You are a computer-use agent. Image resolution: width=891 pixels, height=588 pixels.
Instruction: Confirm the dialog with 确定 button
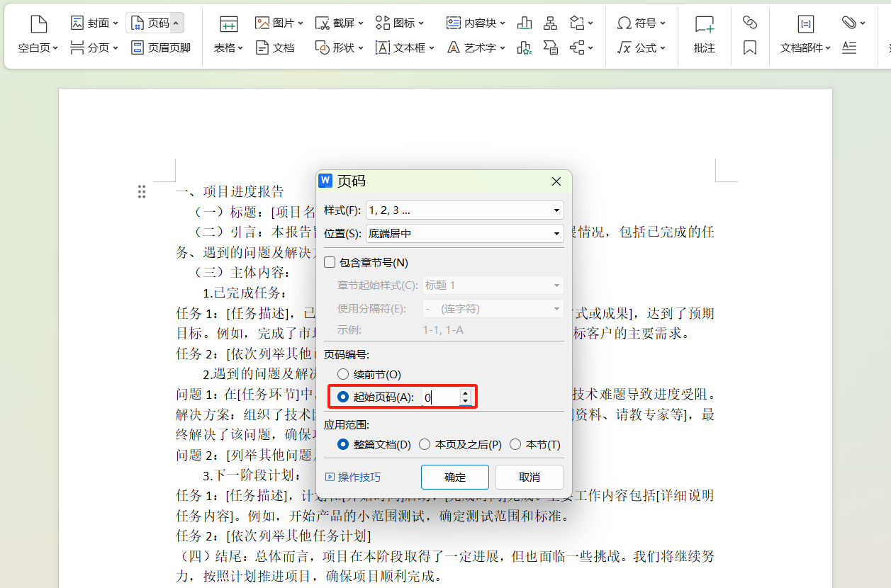pyautogui.click(x=454, y=477)
